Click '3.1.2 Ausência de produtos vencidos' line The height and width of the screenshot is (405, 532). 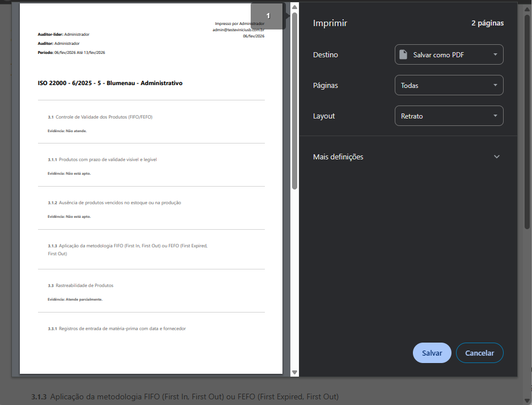tap(115, 202)
